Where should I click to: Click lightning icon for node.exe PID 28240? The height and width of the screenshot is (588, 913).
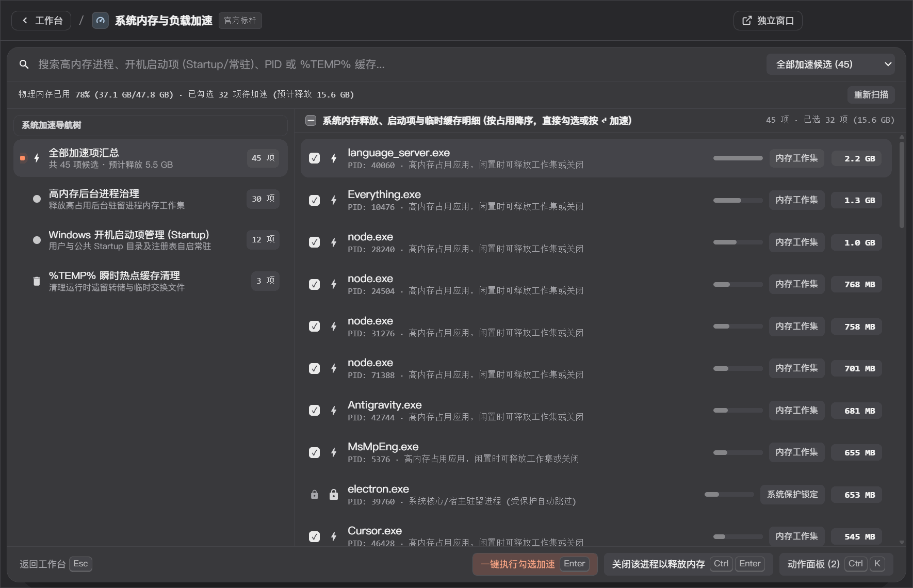click(x=334, y=242)
